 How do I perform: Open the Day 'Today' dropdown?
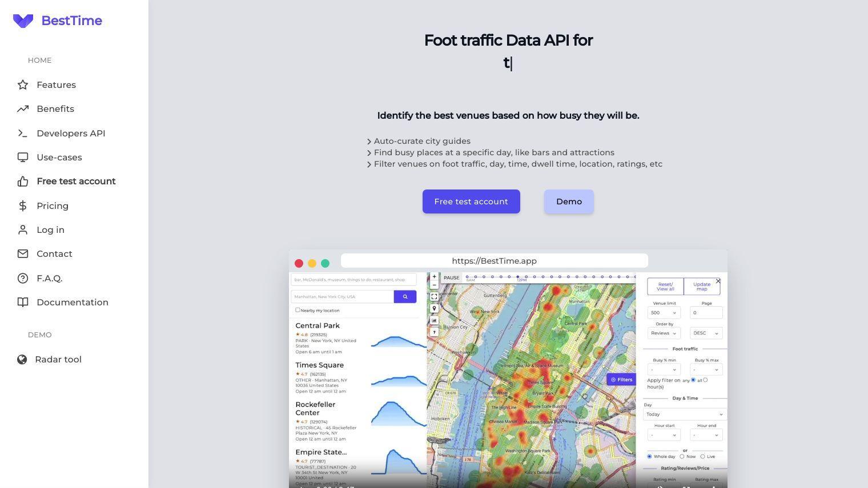pyautogui.click(x=685, y=414)
